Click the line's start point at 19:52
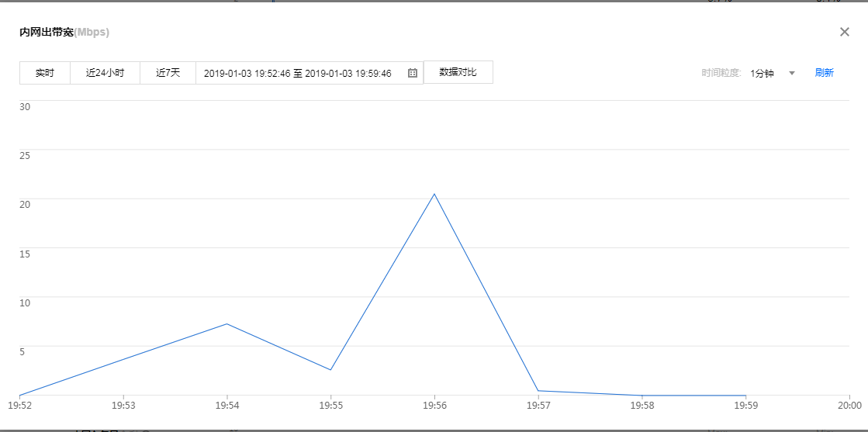Screen dimensions: 868x432 click(x=19, y=396)
